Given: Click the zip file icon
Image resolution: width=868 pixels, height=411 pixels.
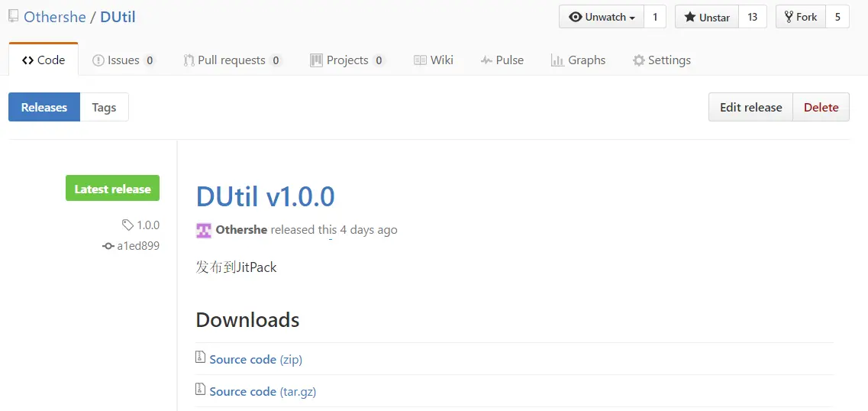Looking at the screenshot, I should [200, 358].
